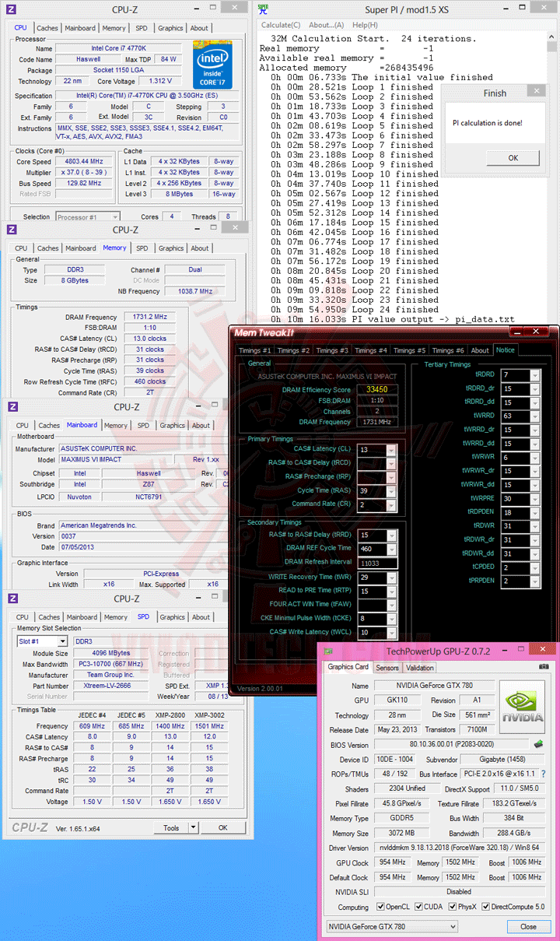This screenshot has width=560, height=941.
Task: Open the Timings #1 tab in MemTweakIt
Action: coord(255,350)
